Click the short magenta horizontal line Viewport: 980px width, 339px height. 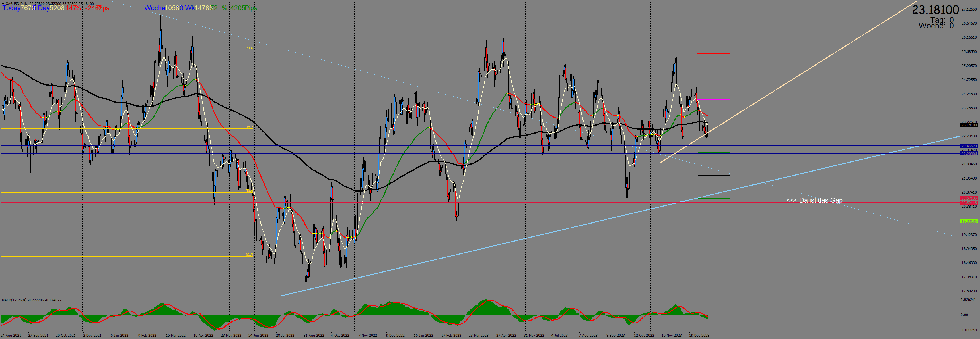[x=713, y=99]
